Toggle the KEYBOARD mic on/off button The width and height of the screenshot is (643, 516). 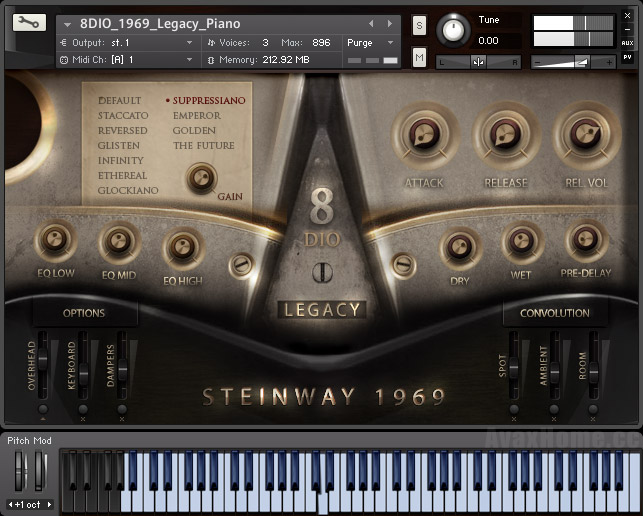coord(83,409)
